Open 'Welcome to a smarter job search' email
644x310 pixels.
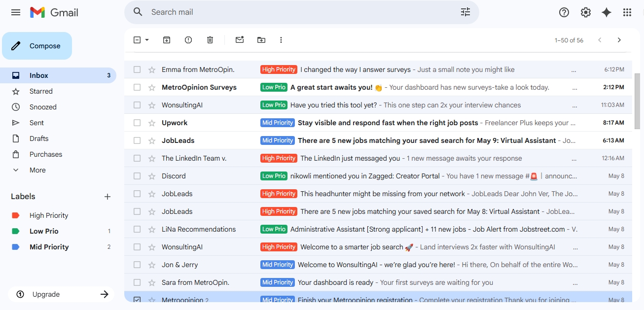click(378, 247)
